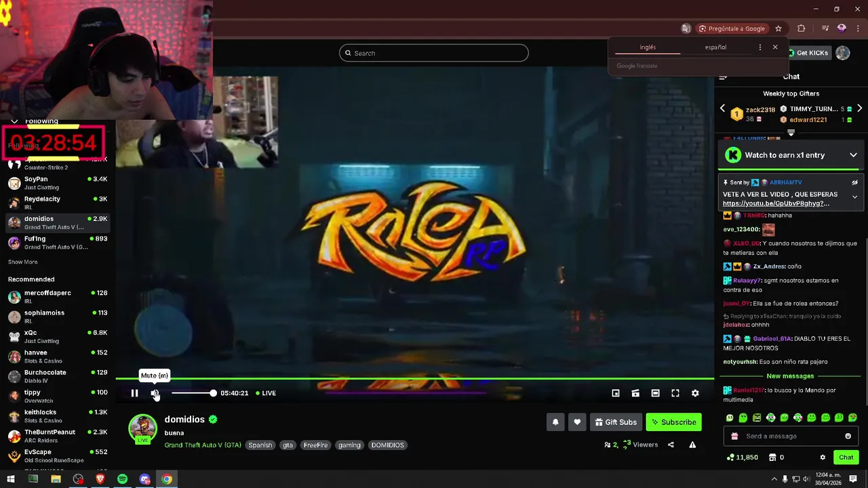Screen dimensions: 868x488
Task: Toggle notification bell for domidios
Action: [x=555, y=422]
